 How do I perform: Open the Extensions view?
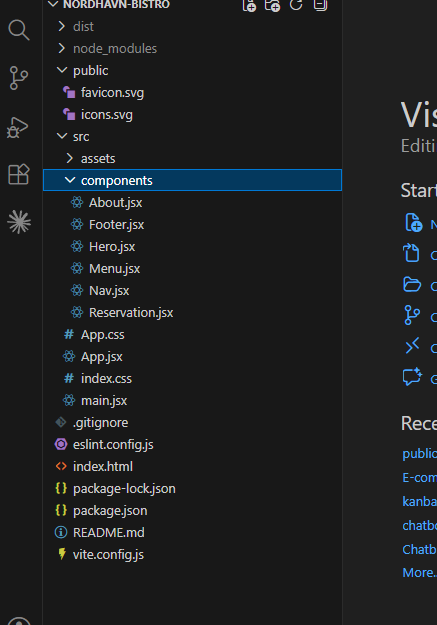[19, 174]
